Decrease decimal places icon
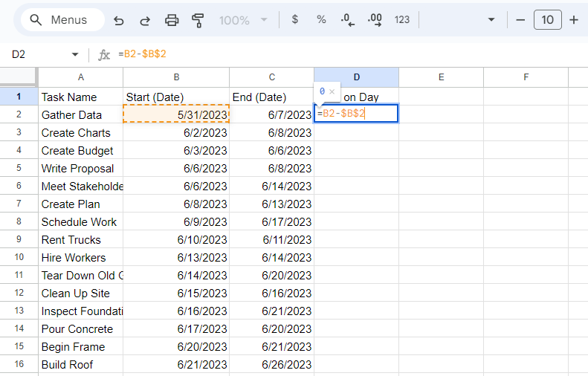The height and width of the screenshot is (376, 588). tap(348, 20)
